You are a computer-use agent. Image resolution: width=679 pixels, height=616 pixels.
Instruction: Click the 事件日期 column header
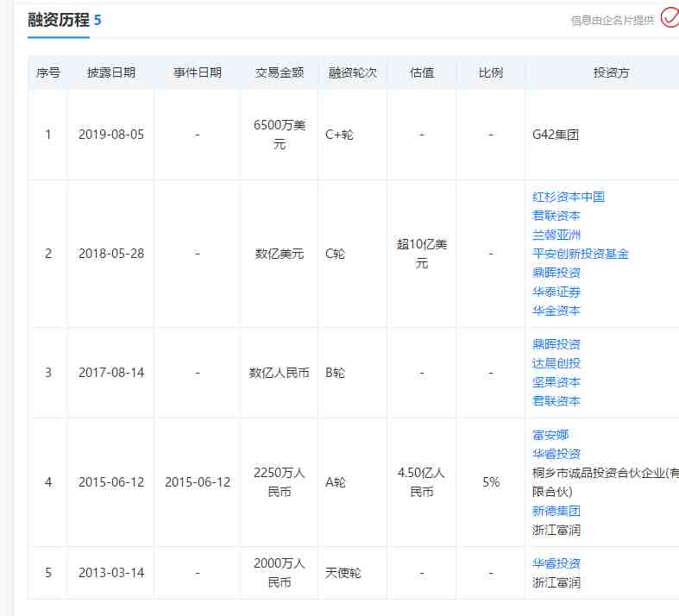198,72
